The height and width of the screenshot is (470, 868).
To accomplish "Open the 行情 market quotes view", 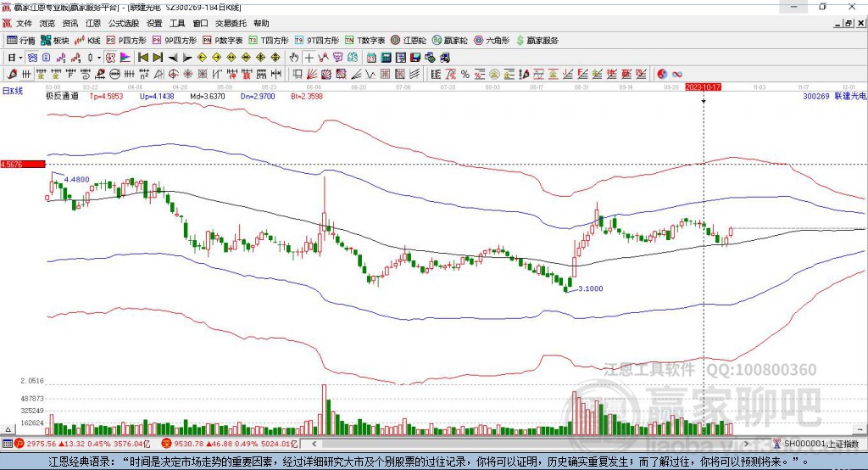I will (20, 41).
